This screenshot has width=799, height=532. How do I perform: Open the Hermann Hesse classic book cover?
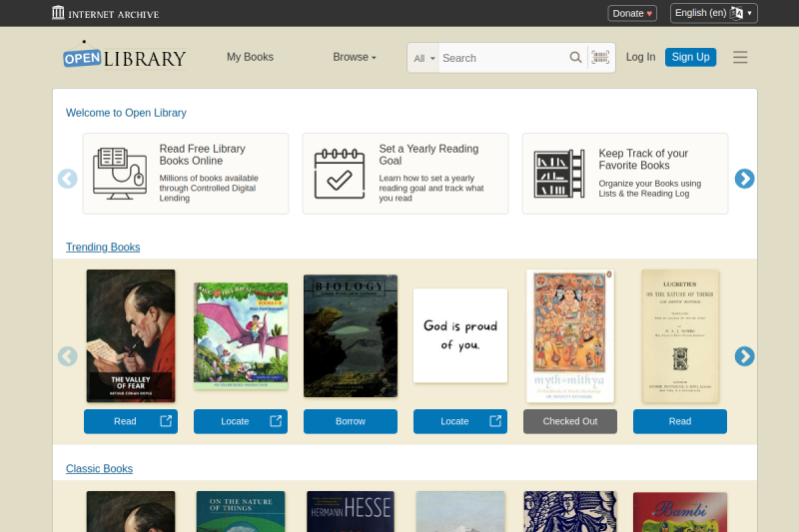[351, 512]
